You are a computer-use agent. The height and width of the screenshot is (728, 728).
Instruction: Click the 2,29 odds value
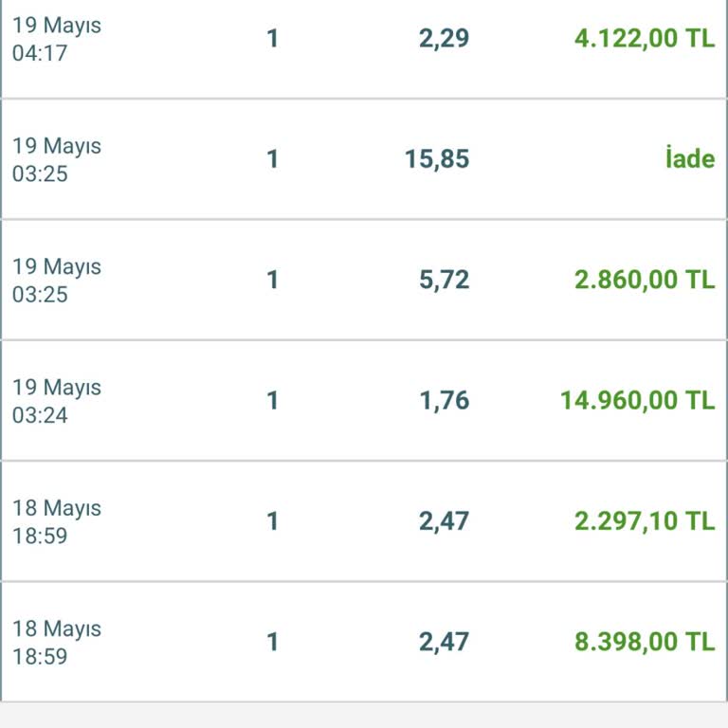pos(444,39)
